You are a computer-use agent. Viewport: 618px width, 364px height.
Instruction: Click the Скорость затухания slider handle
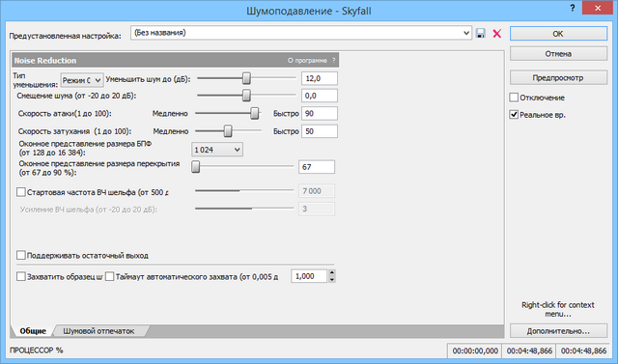point(228,131)
